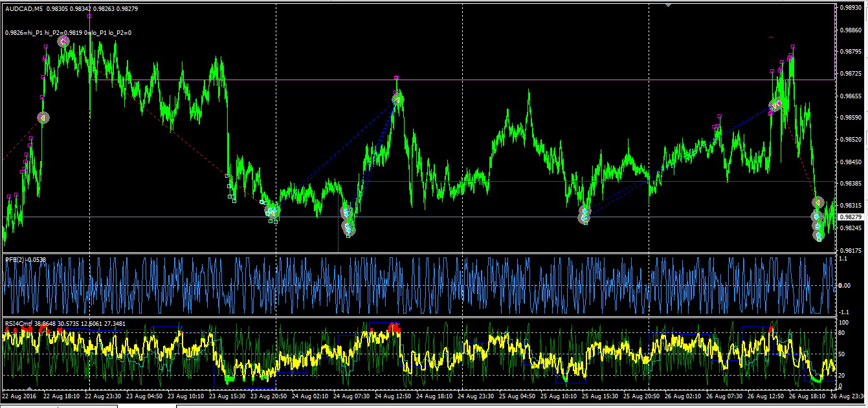
Task: Click the 23 Aug 15:30 time label
Action: (x=228, y=396)
